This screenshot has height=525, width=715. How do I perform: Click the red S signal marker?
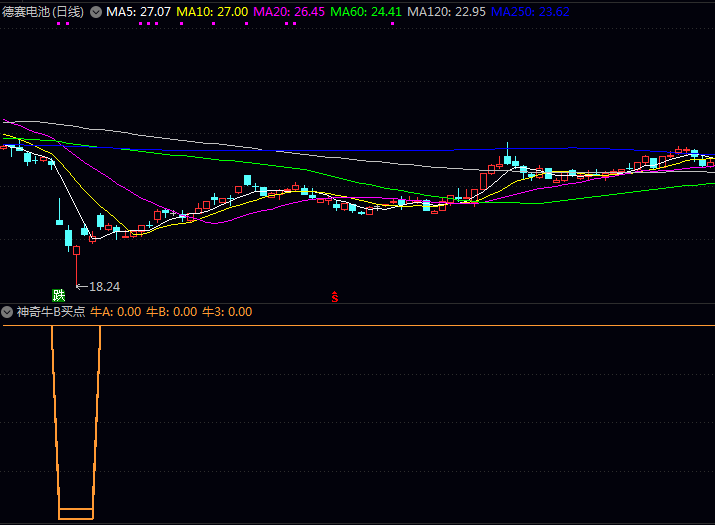point(335,296)
